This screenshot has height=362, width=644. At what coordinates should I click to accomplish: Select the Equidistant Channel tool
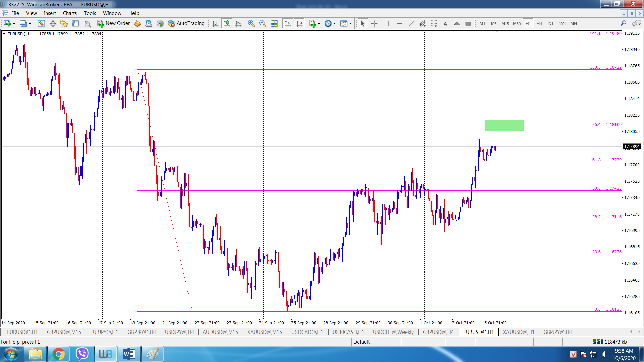tap(423, 23)
